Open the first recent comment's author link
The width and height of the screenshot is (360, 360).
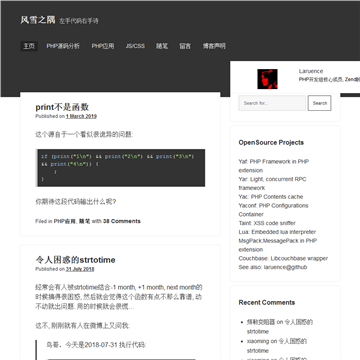tap(261, 322)
